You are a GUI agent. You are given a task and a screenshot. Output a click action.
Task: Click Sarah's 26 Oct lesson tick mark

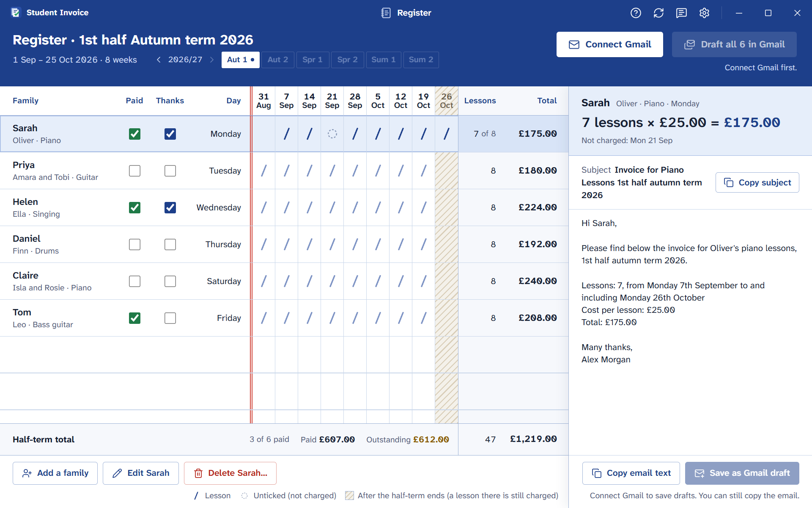[447, 134]
